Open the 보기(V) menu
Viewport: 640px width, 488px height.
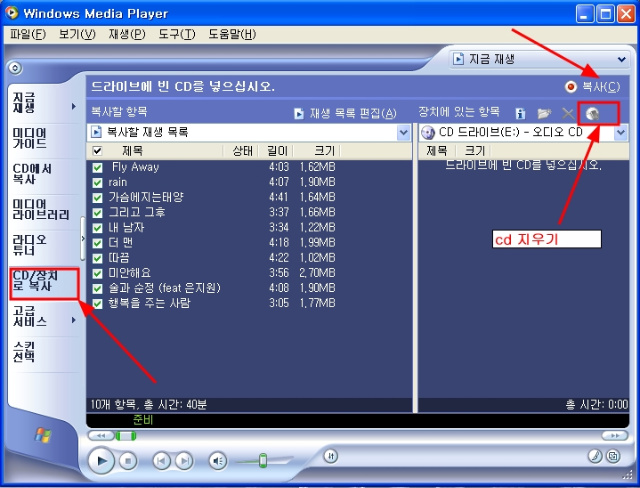point(77,34)
